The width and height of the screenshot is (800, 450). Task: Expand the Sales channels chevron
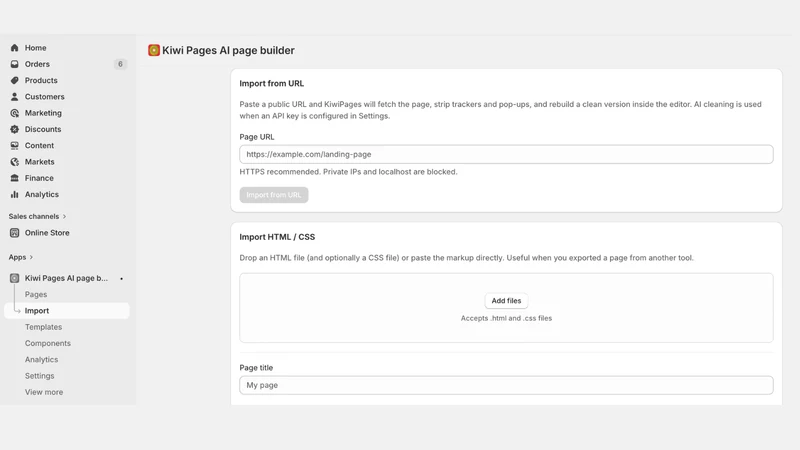pyautogui.click(x=64, y=217)
